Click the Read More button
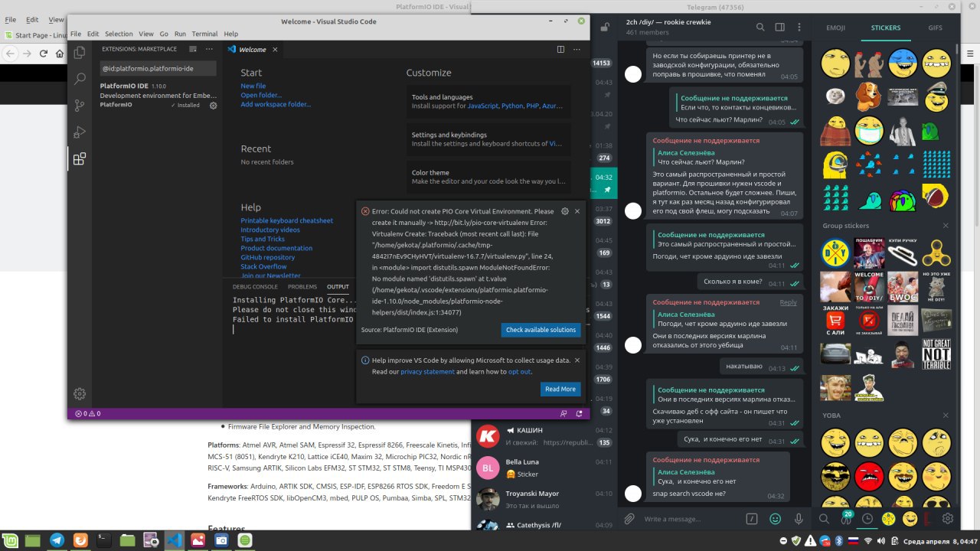 pyautogui.click(x=560, y=389)
